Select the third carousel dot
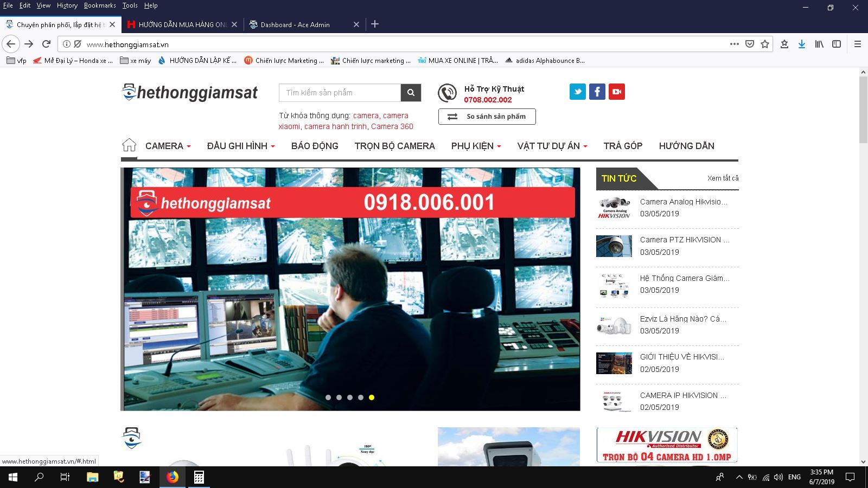This screenshot has width=868, height=488. 350,397
